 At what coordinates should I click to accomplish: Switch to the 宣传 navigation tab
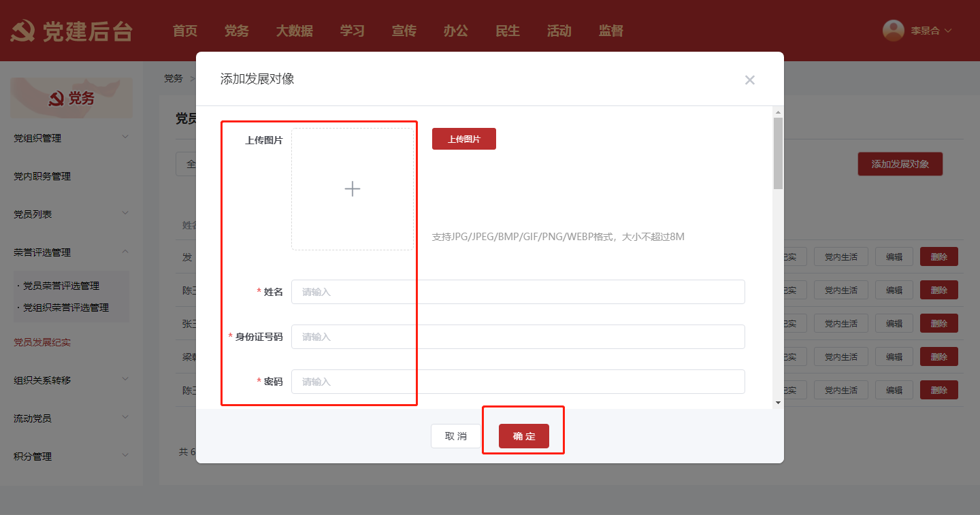(404, 31)
